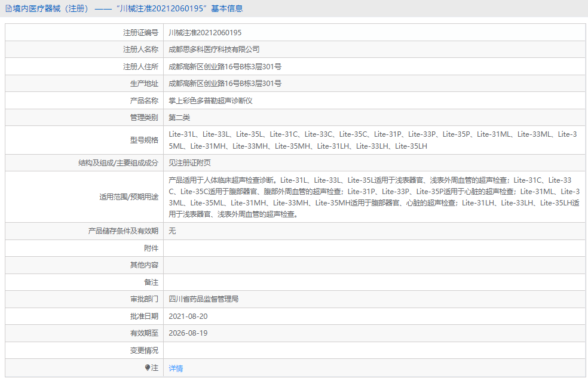Click the approval date 2021-08-20
This screenshot has height=381, width=588.
pyautogui.click(x=188, y=316)
